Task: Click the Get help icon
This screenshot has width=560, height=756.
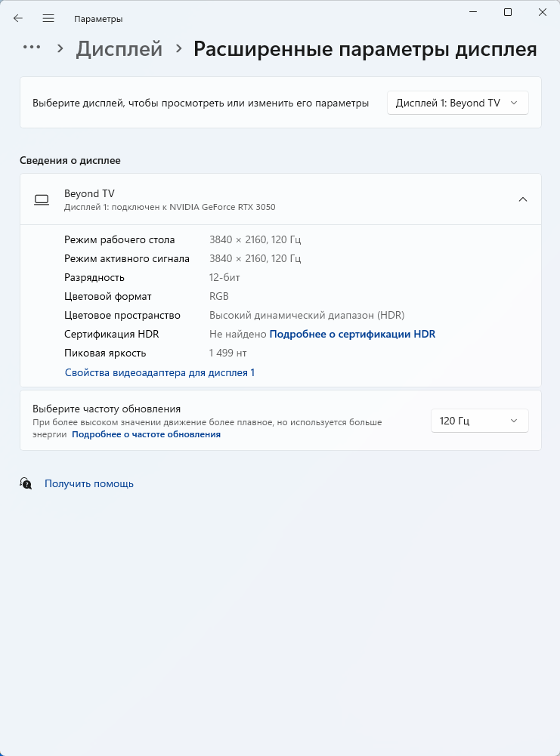Action: pyautogui.click(x=26, y=483)
